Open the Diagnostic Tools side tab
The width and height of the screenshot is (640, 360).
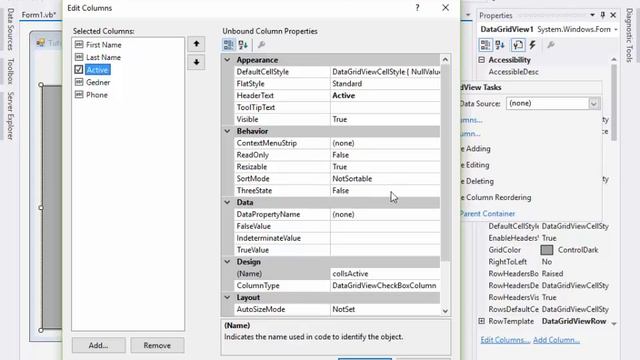[x=629, y=36]
